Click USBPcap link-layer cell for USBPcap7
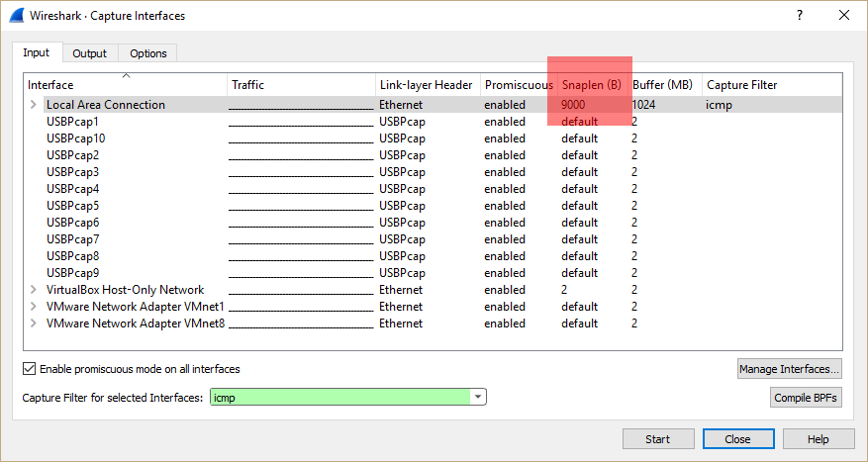The height and width of the screenshot is (462, 868). 403,239
